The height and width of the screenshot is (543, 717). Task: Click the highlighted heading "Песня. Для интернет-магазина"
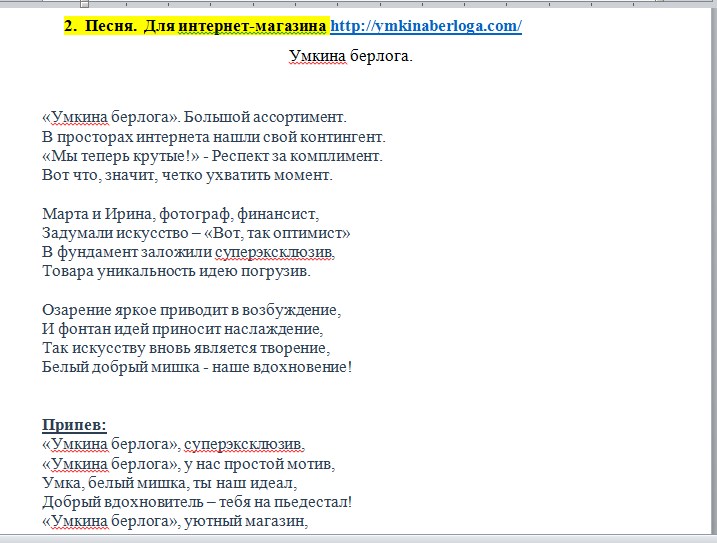tap(205, 26)
